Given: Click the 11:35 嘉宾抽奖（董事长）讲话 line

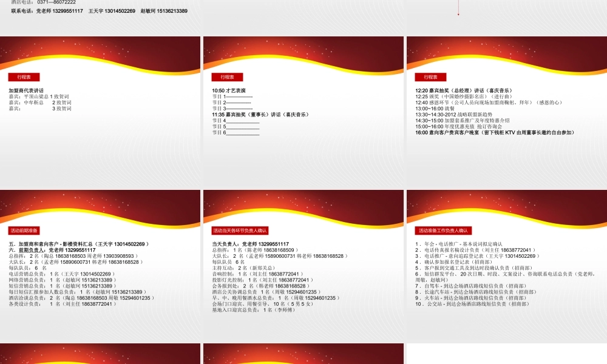Looking at the screenshot, I should [260, 115].
